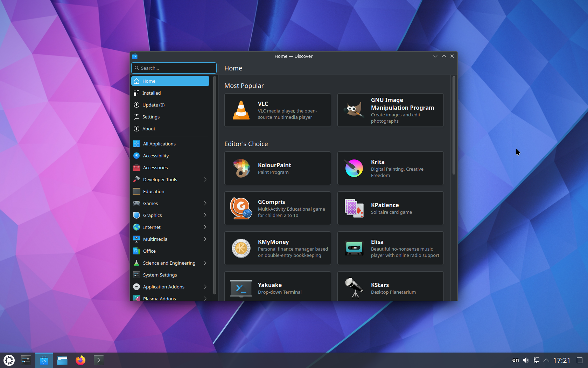Screen dimensions: 588x368
Task: Expand the Games category arrow
Action: (205, 203)
